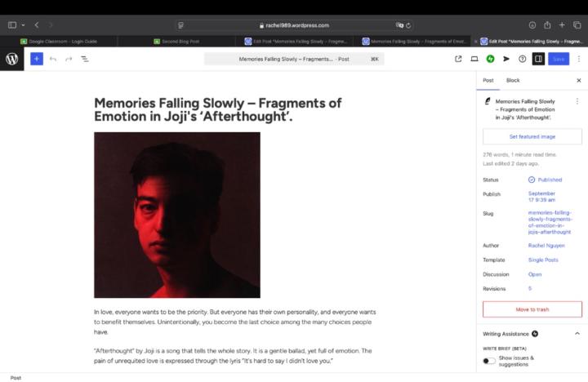Click the Move to trash button

coord(532,309)
